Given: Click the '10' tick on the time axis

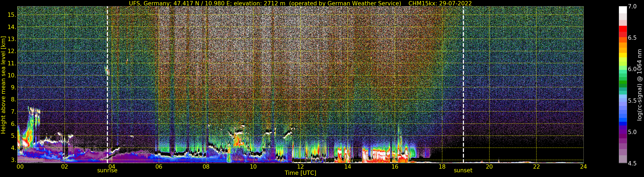Looking at the screenshot, I should 253,166.
